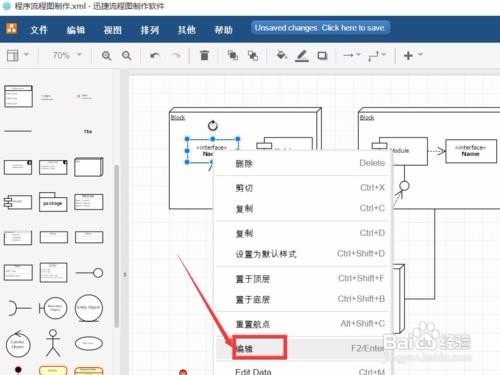Select the lollipop interface line shape

tap(89, 273)
